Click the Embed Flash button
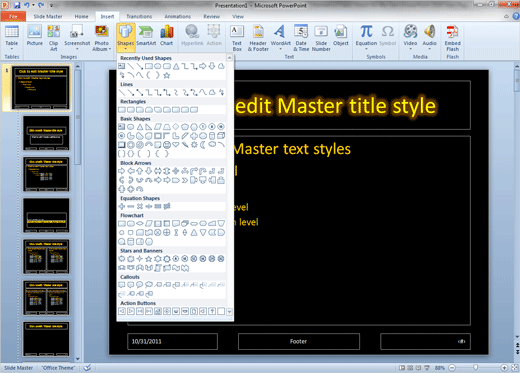The height and width of the screenshot is (373, 520). (452, 37)
